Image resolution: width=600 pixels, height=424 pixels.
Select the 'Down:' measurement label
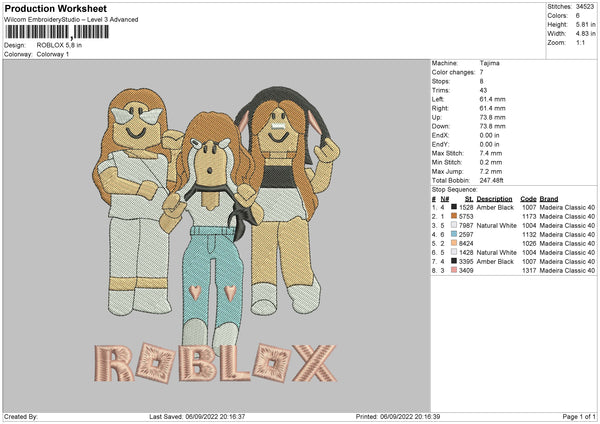[x=441, y=126]
